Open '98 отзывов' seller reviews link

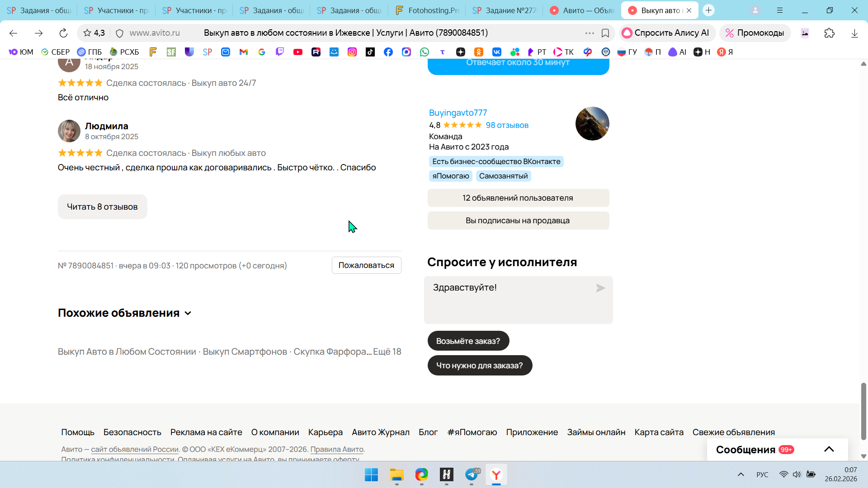coord(507,125)
